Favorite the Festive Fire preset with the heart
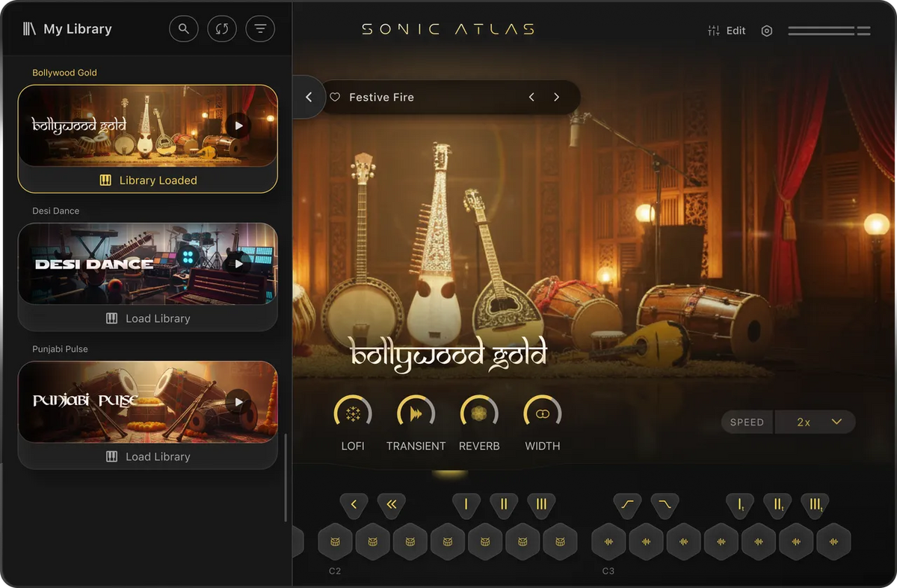Image resolution: width=897 pixels, height=588 pixels. pyautogui.click(x=334, y=97)
